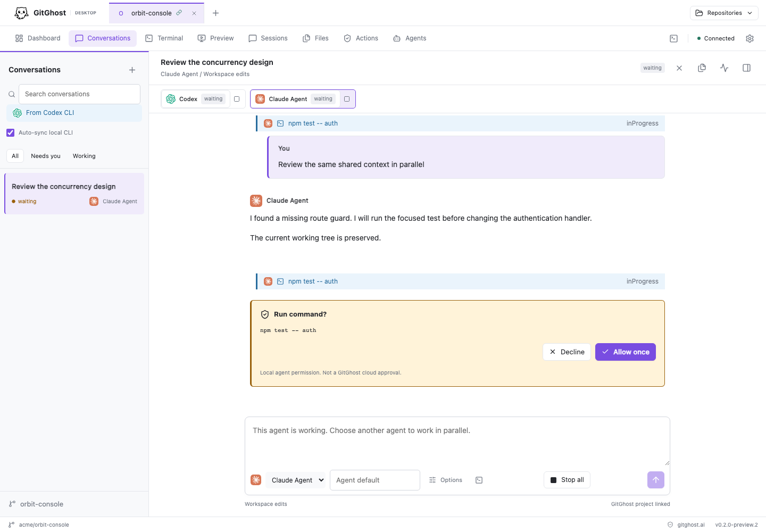
Task: Open the Preview tab
Action: coord(215,38)
